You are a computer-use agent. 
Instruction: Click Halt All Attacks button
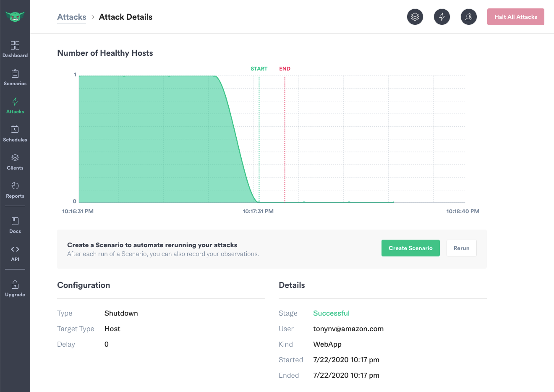pos(516,17)
